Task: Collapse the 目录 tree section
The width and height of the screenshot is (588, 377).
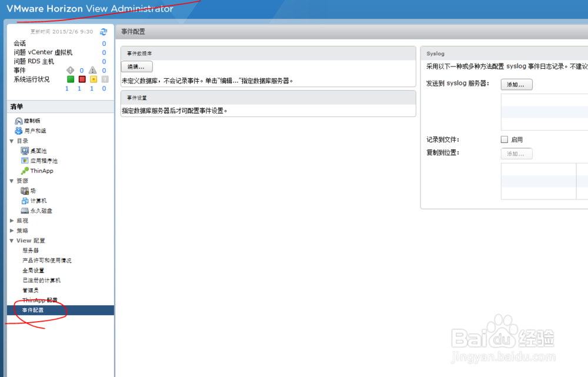Action: pos(13,141)
